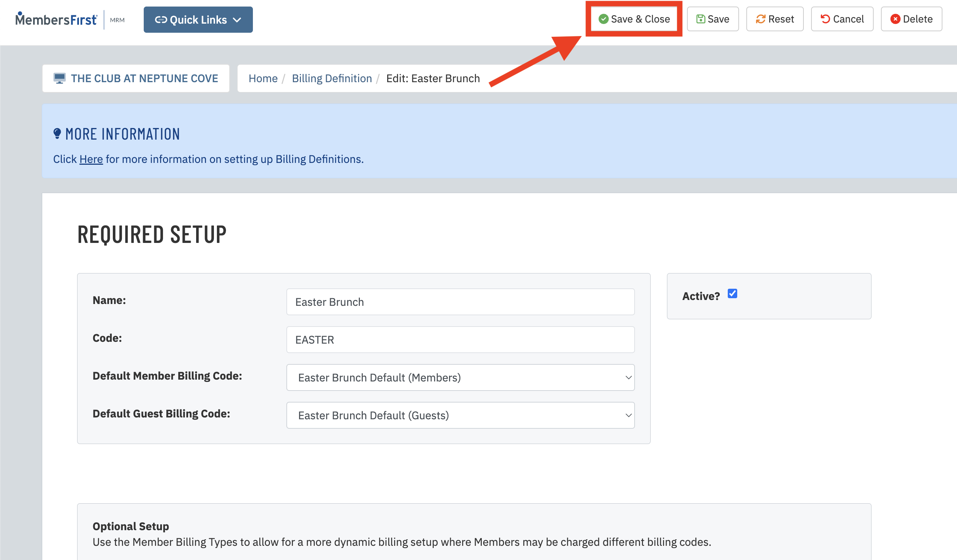Screen dimensions: 957x560
Task: Click the 'MRM' text beside logo
Action: click(x=117, y=20)
